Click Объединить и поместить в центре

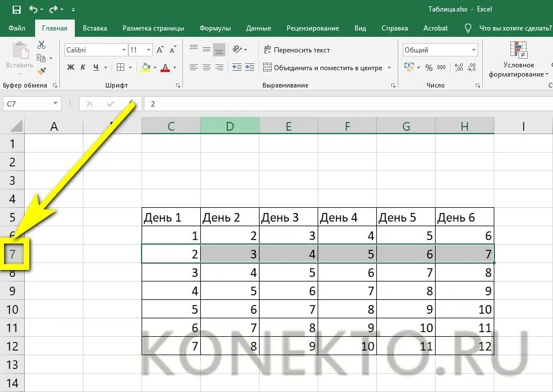tap(323, 67)
